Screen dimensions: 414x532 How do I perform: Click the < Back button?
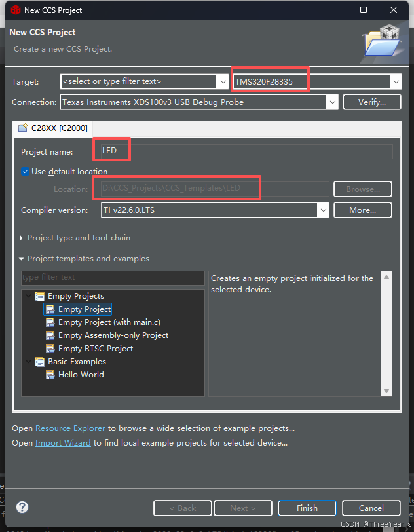pos(183,508)
